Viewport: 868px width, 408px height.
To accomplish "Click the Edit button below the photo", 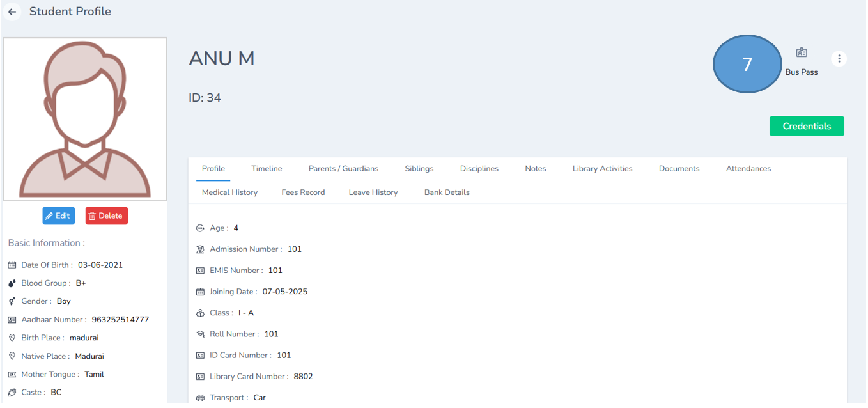I will tap(58, 216).
